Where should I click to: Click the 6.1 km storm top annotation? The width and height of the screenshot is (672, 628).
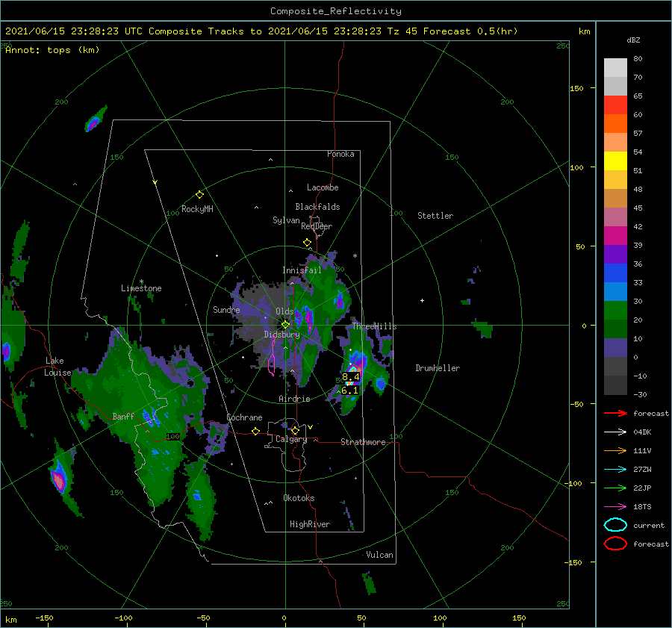click(x=349, y=391)
